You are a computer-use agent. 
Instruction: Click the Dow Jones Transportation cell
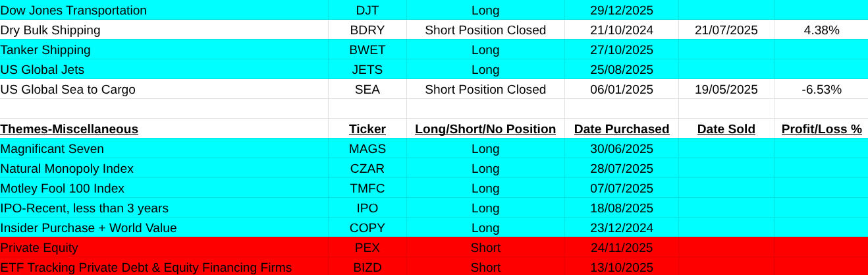click(x=74, y=11)
